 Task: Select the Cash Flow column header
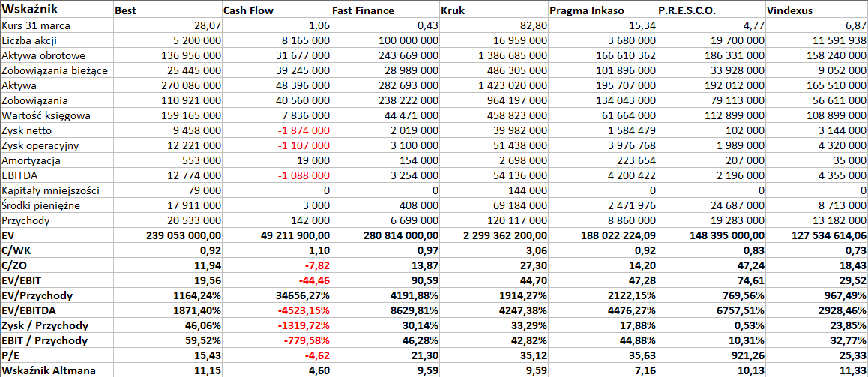coord(276,10)
